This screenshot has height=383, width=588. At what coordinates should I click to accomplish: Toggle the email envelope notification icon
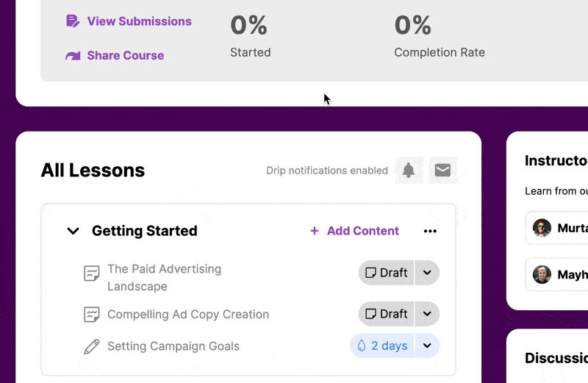coord(442,171)
